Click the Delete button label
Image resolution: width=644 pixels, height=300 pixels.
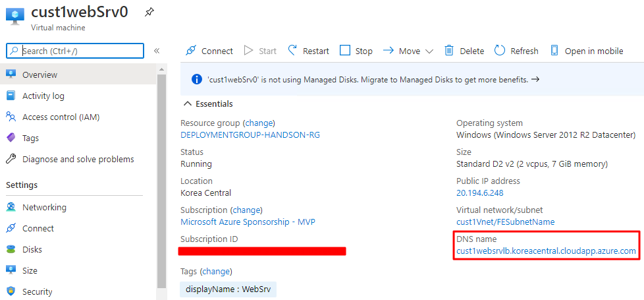[472, 51]
